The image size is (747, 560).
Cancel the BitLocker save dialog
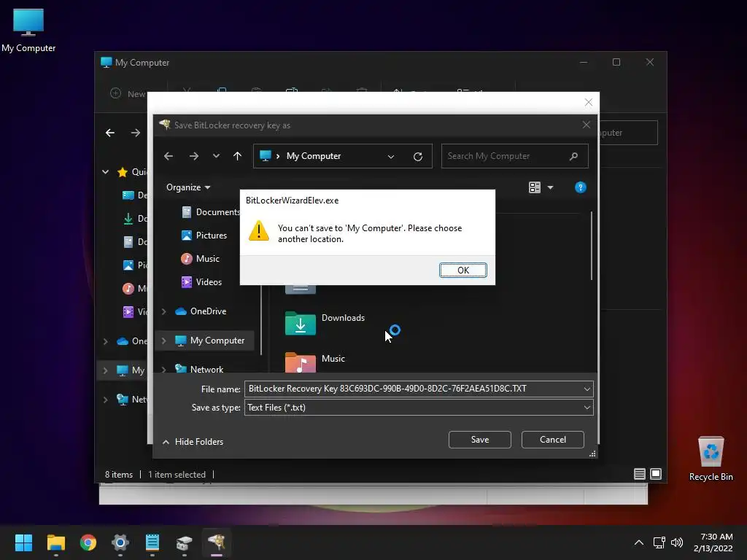[553, 440]
